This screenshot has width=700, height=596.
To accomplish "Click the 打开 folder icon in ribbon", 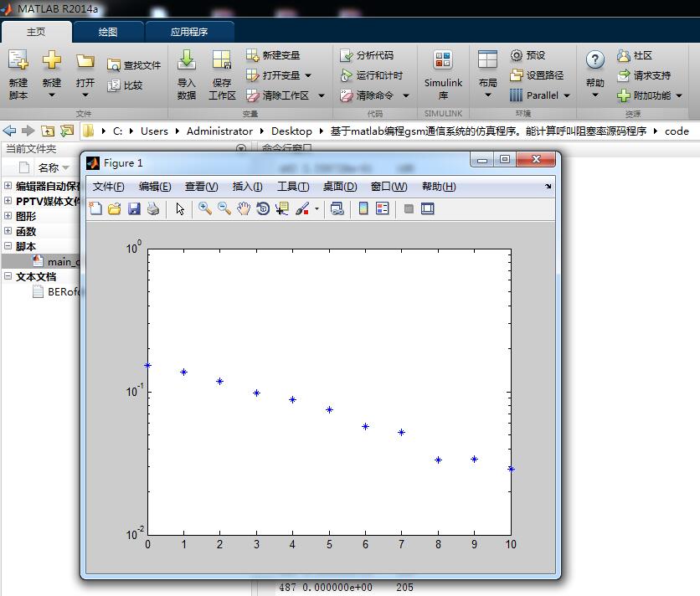I will 85,60.
